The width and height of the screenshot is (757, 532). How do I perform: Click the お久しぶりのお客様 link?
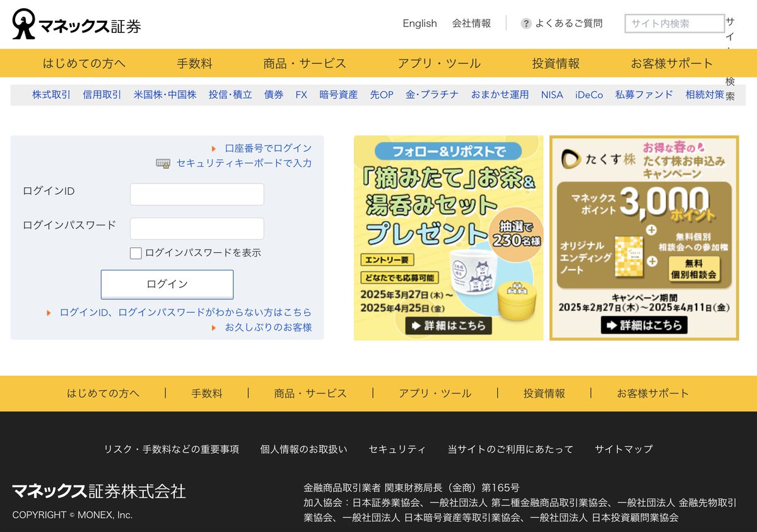(x=268, y=328)
